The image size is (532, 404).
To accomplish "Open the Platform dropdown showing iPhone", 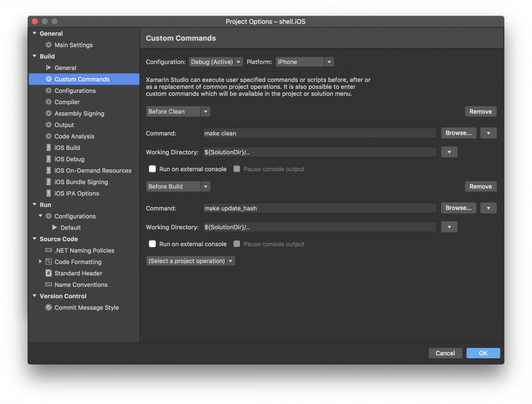I will click(305, 62).
